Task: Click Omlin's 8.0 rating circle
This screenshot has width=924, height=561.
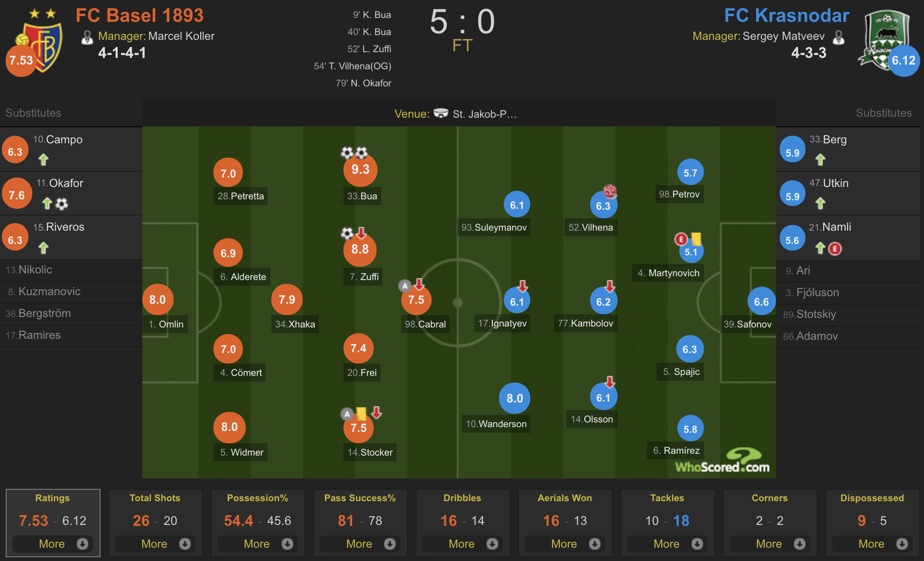Action: (x=157, y=299)
